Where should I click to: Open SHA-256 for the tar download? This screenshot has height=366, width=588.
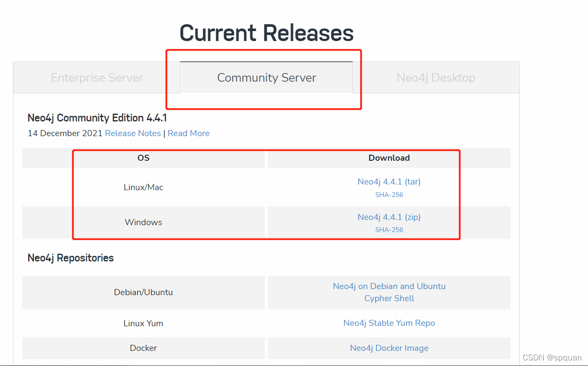tap(389, 194)
